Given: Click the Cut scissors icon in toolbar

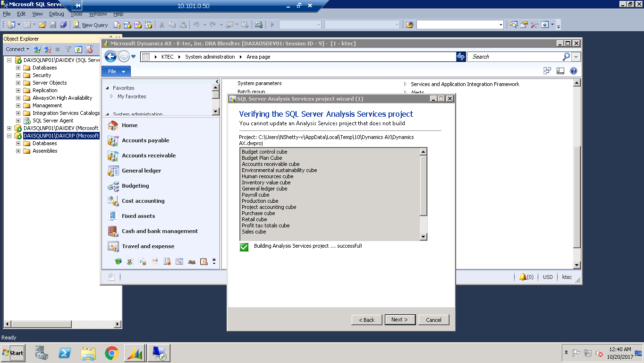Looking at the screenshot, I should 162,25.
